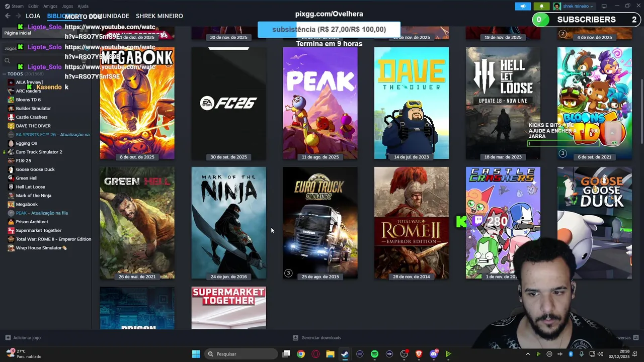Select DAVE THE DIVER in the sidebar
Viewport: 644px width, 362px height.
point(33,126)
